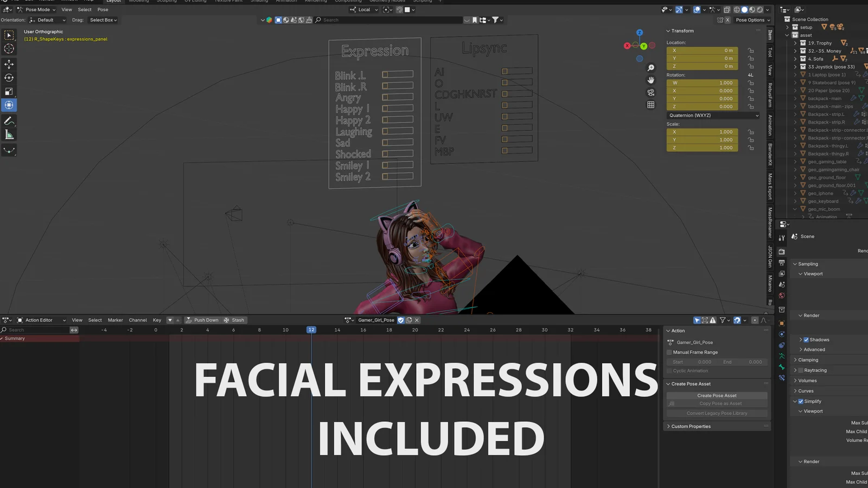The width and height of the screenshot is (868, 488).
Task: Select the Rotate tool in left toolbar
Action: (9, 78)
